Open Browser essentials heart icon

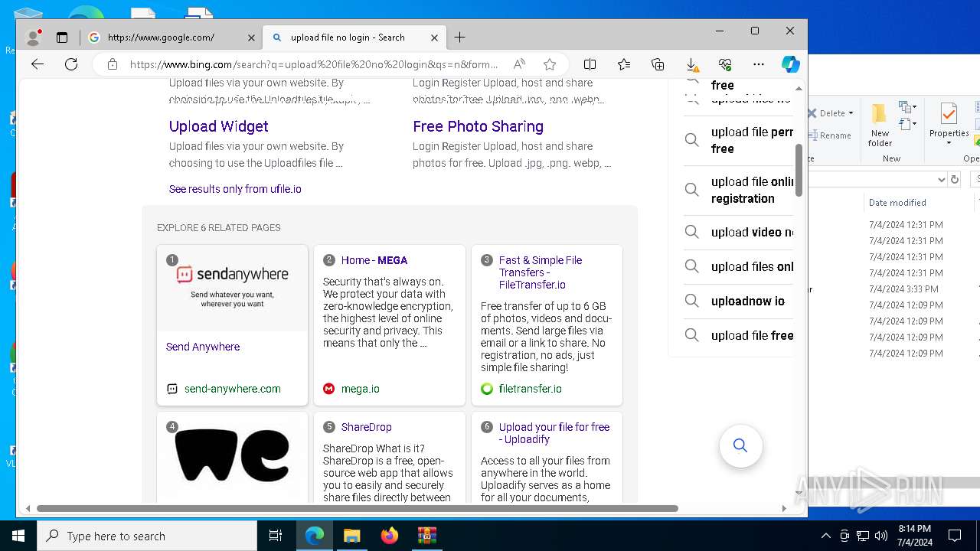725,64
